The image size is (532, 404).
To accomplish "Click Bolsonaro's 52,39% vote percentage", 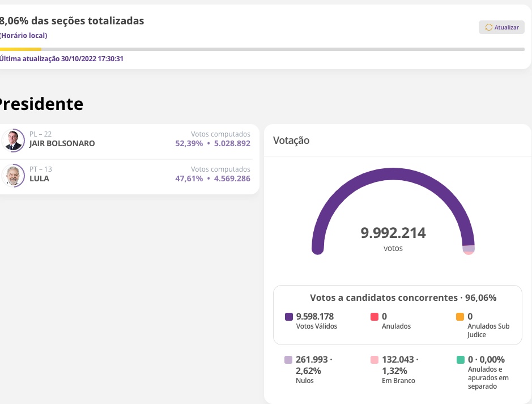I will tap(189, 144).
